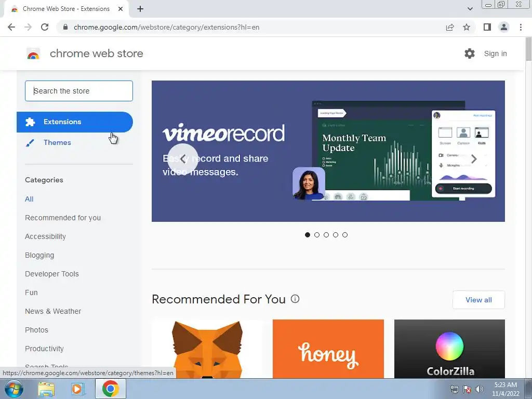Focus the Search the store field
Viewport: 532px width, 399px height.
(79, 91)
